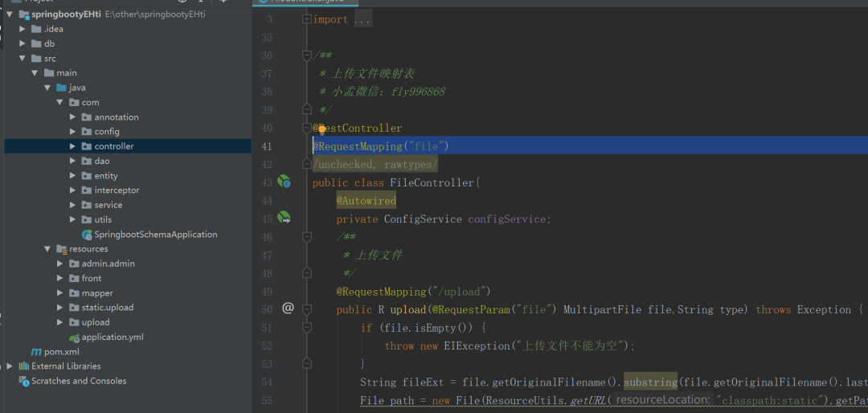868x413 pixels.
Task: Click the @Autowired annotation
Action: point(366,201)
